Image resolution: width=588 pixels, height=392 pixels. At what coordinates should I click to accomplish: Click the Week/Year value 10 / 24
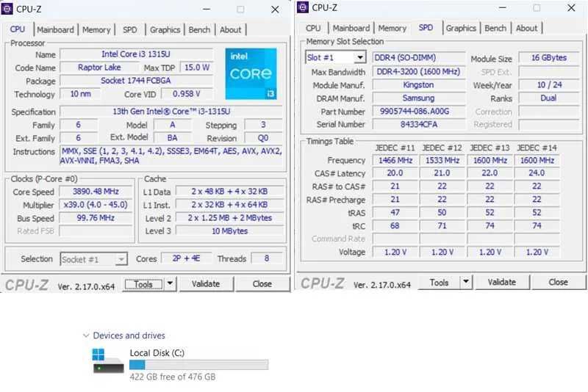pyautogui.click(x=549, y=85)
